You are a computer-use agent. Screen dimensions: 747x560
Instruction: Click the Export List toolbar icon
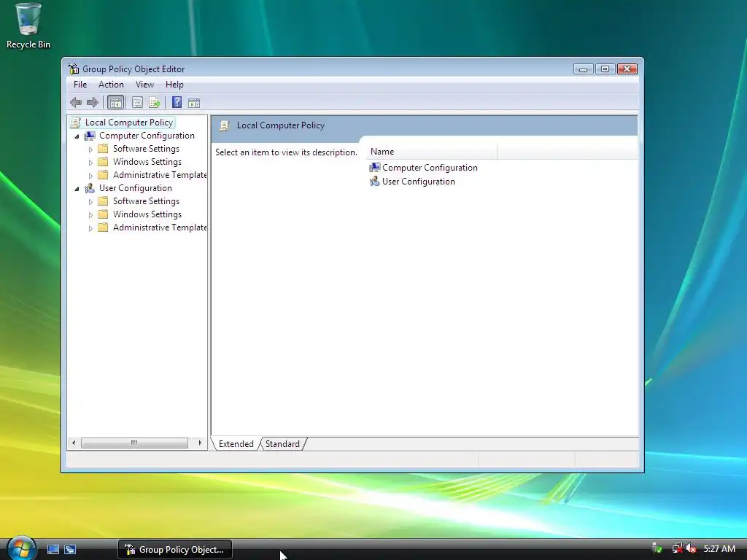coord(155,102)
